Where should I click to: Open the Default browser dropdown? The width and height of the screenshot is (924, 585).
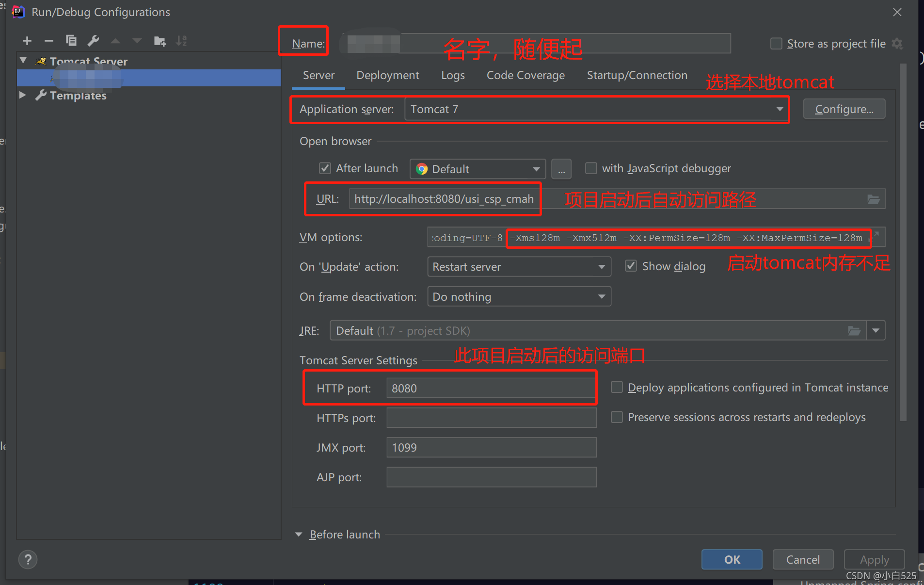pyautogui.click(x=478, y=169)
